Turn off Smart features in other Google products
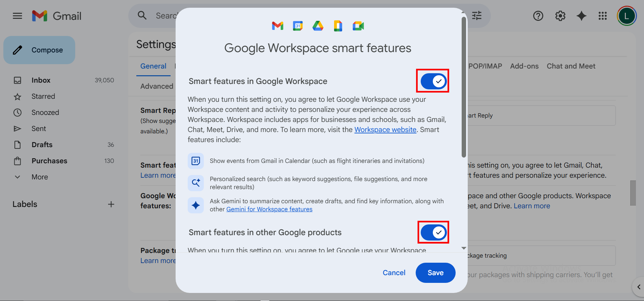644x301 pixels. 433,232
